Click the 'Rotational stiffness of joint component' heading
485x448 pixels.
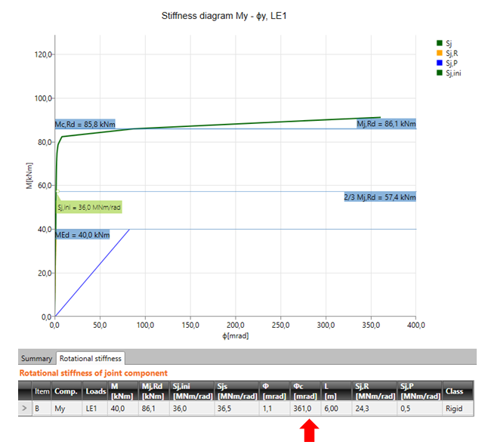point(94,372)
